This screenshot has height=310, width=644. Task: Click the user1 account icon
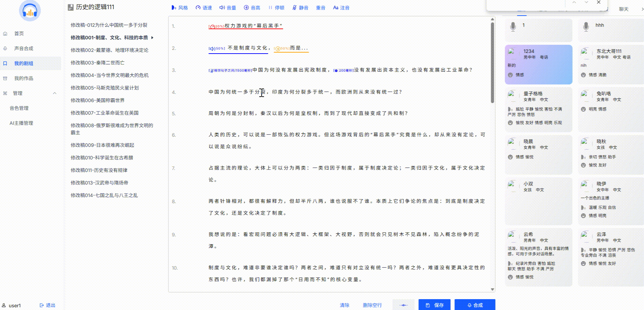pos(4,305)
